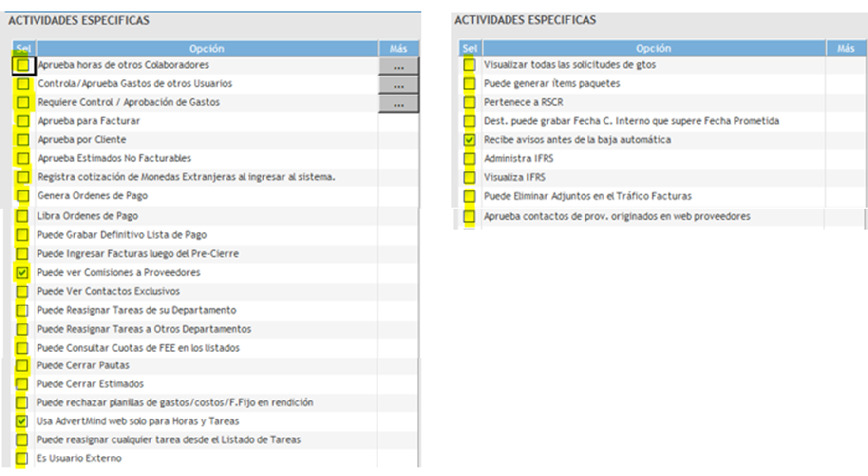Viewport: 868px width, 476px height.
Task: Tick the 'Es Usuario Externo' checkbox
Action: coord(22,458)
